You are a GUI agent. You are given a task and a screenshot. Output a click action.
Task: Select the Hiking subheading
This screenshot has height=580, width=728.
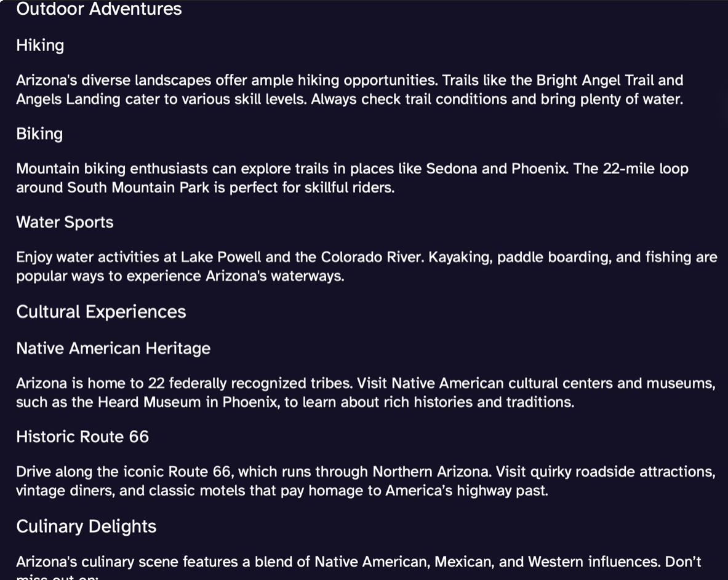click(x=40, y=46)
